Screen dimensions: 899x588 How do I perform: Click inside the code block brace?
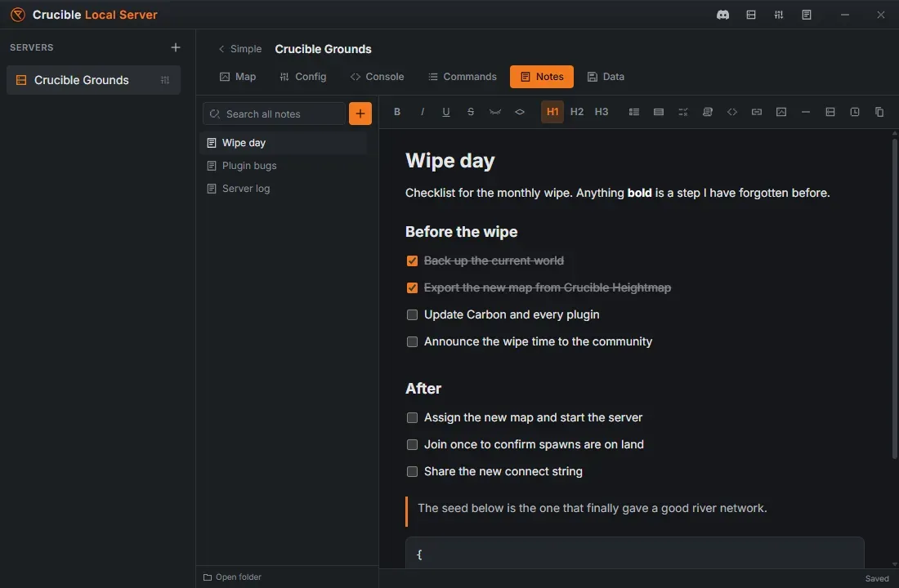click(420, 555)
